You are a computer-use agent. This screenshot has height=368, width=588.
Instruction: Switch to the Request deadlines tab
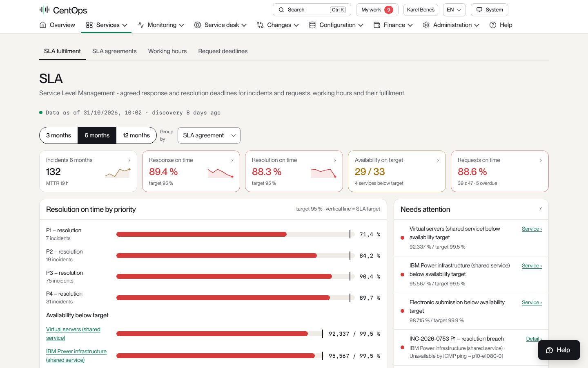[x=223, y=51]
